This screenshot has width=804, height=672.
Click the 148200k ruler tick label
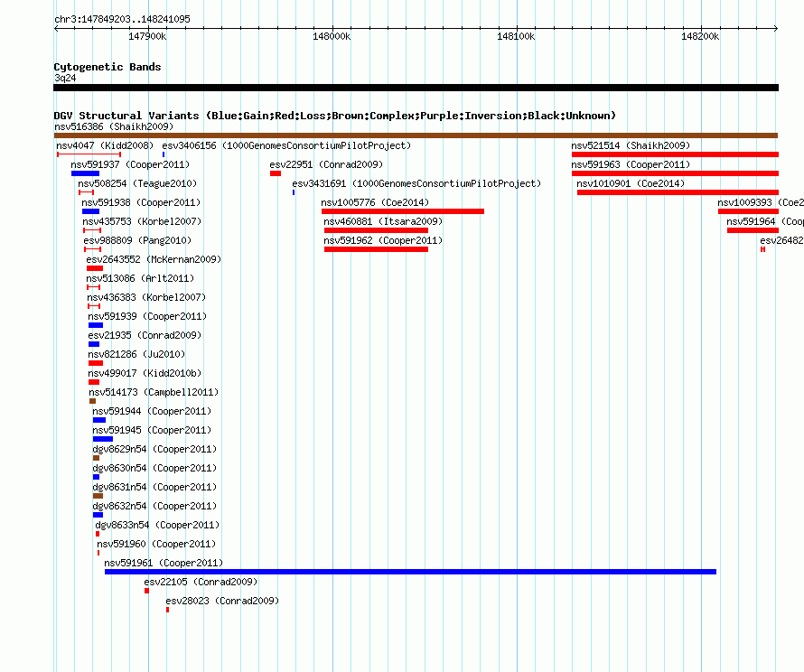point(700,36)
